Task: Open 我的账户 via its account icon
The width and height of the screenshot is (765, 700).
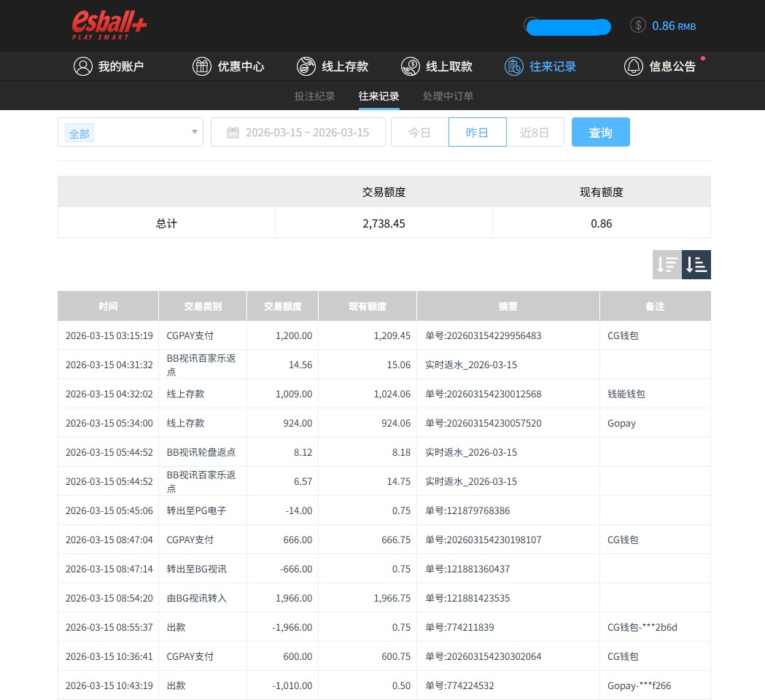Action: tap(82, 66)
